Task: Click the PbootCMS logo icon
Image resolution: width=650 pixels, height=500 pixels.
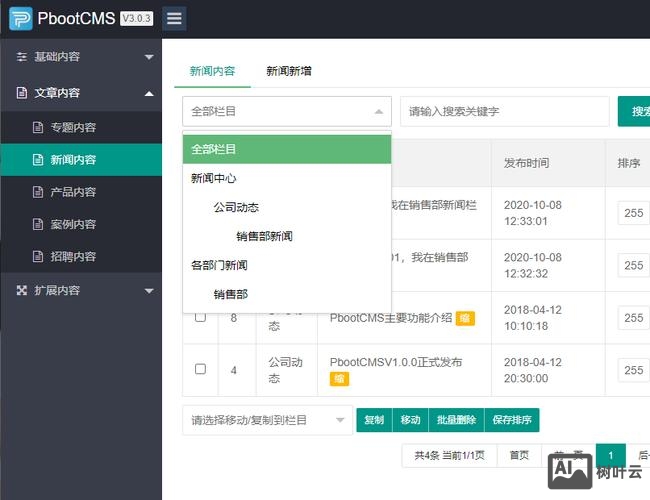Action: click(x=21, y=19)
